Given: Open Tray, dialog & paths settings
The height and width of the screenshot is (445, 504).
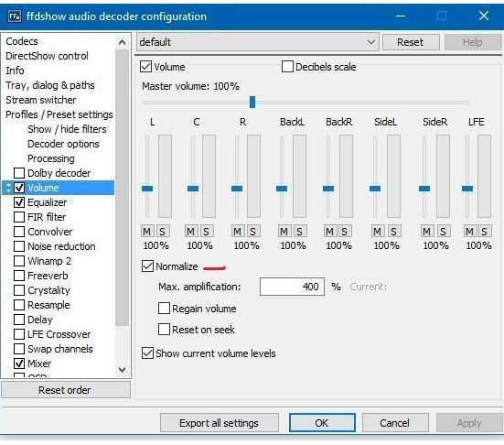Looking at the screenshot, I should coord(50,85).
